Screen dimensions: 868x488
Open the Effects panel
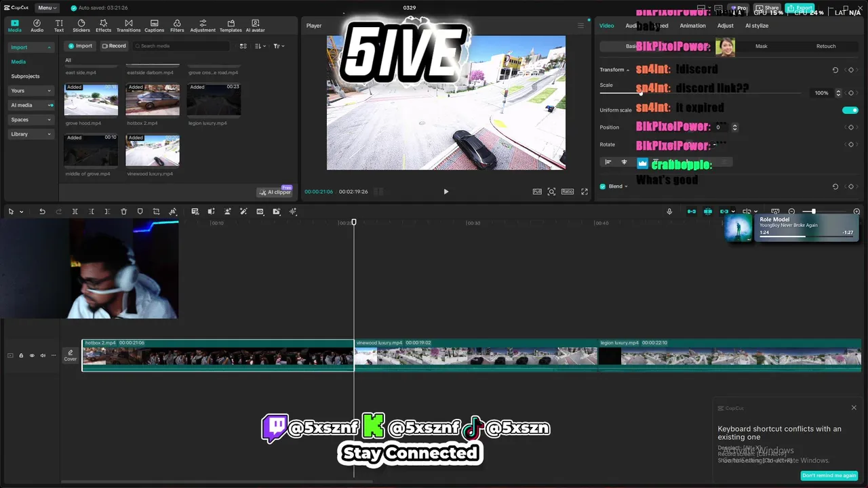(x=103, y=26)
